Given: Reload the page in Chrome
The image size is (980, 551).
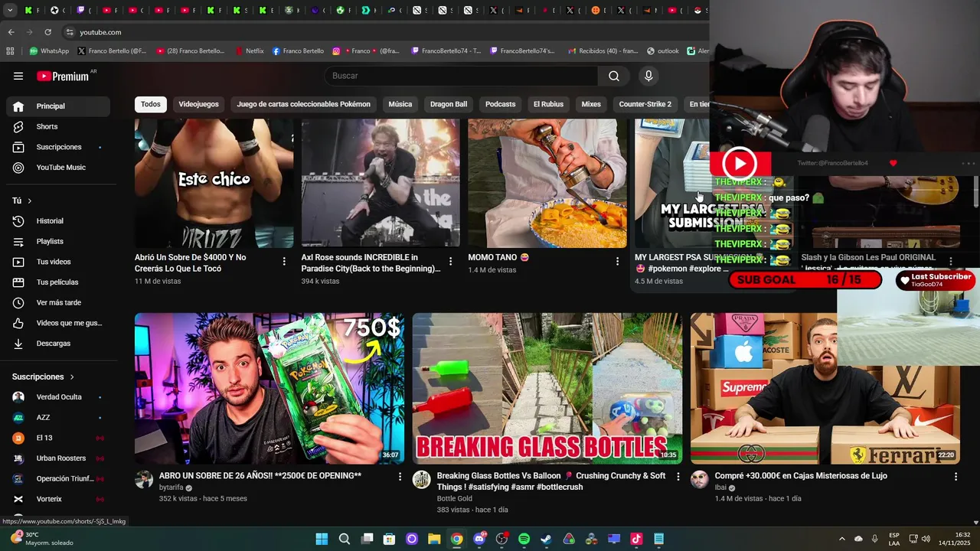Looking at the screenshot, I should (47, 32).
